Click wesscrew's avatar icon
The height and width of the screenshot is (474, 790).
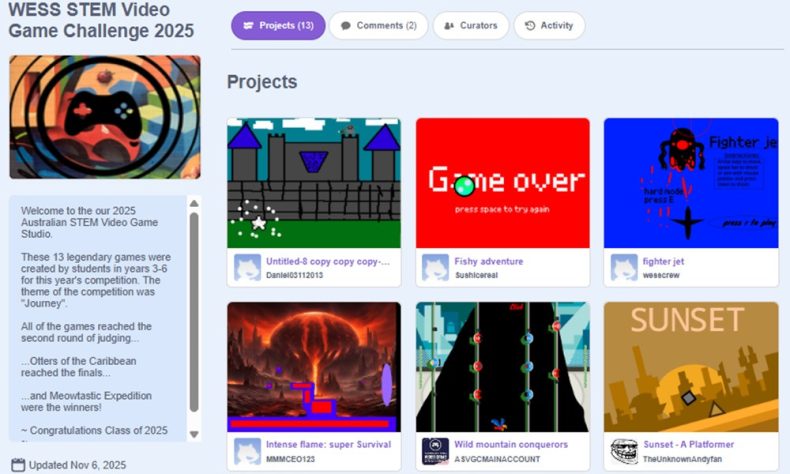(x=624, y=267)
